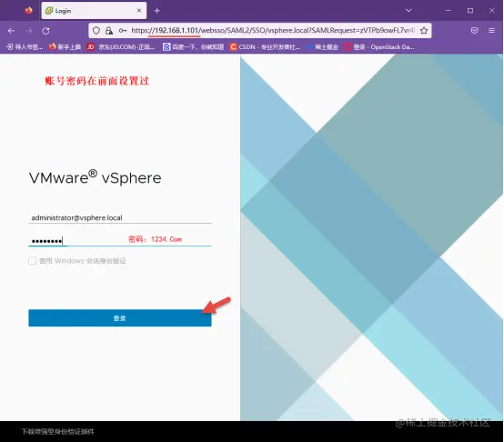Open the shield tracking protection icon
Screen dimensions: 504x442
96,31
